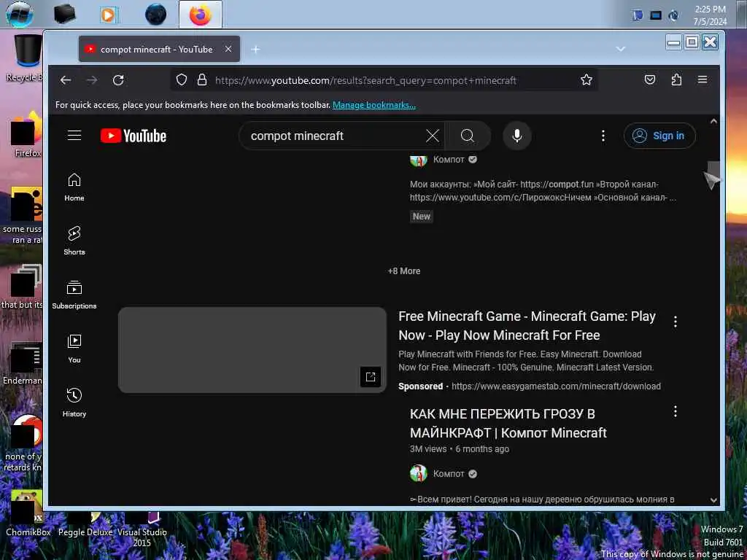Open the Manage bookmarks link

(x=374, y=105)
